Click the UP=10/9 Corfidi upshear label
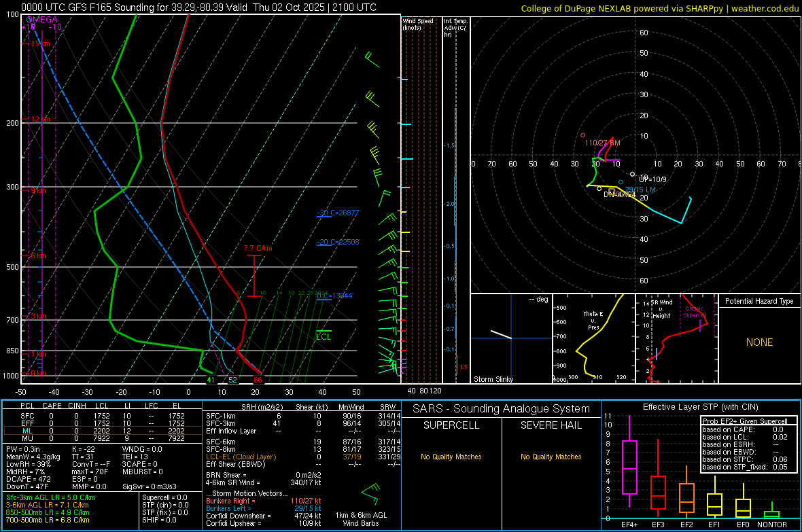This screenshot has width=802, height=532. pos(652,179)
